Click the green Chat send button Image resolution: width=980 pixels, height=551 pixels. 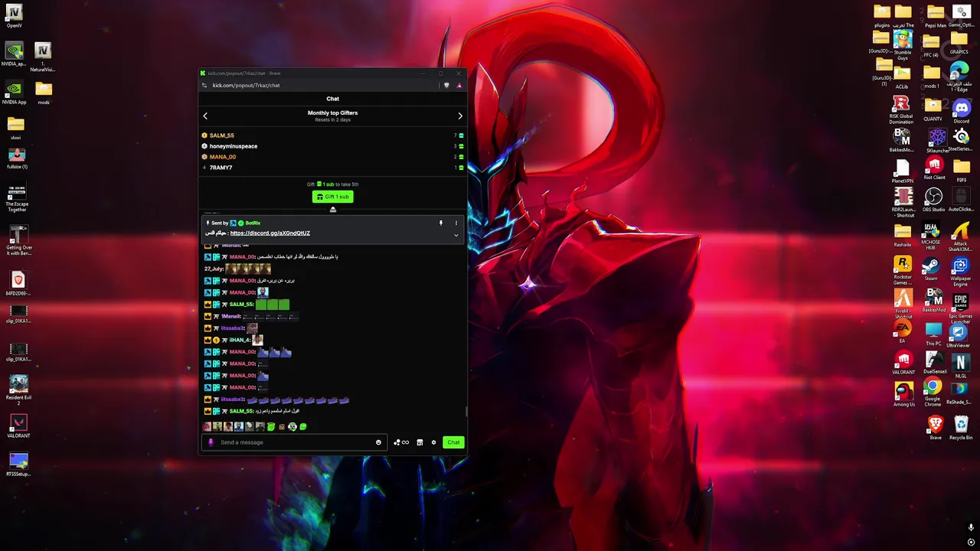[453, 442]
